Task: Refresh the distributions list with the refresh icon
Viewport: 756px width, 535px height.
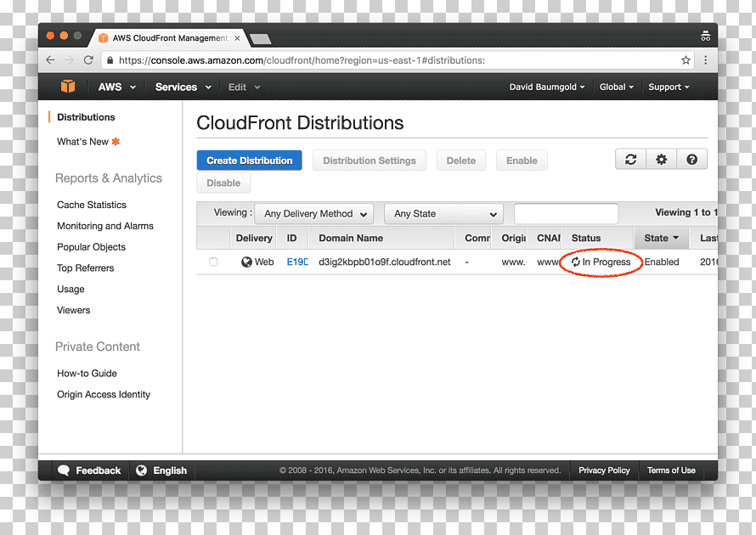Action: pyautogui.click(x=630, y=160)
